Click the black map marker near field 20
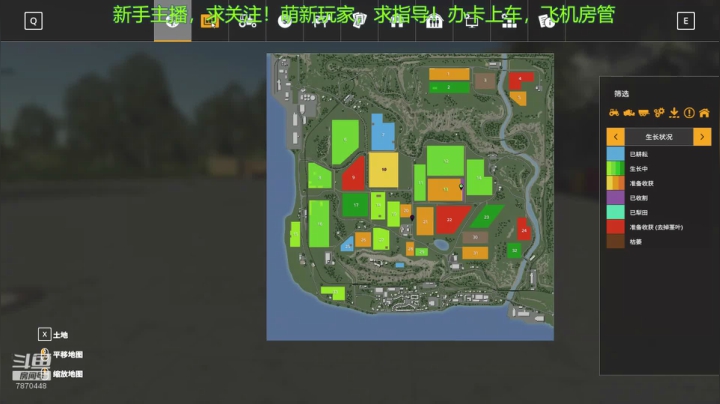 point(412,218)
